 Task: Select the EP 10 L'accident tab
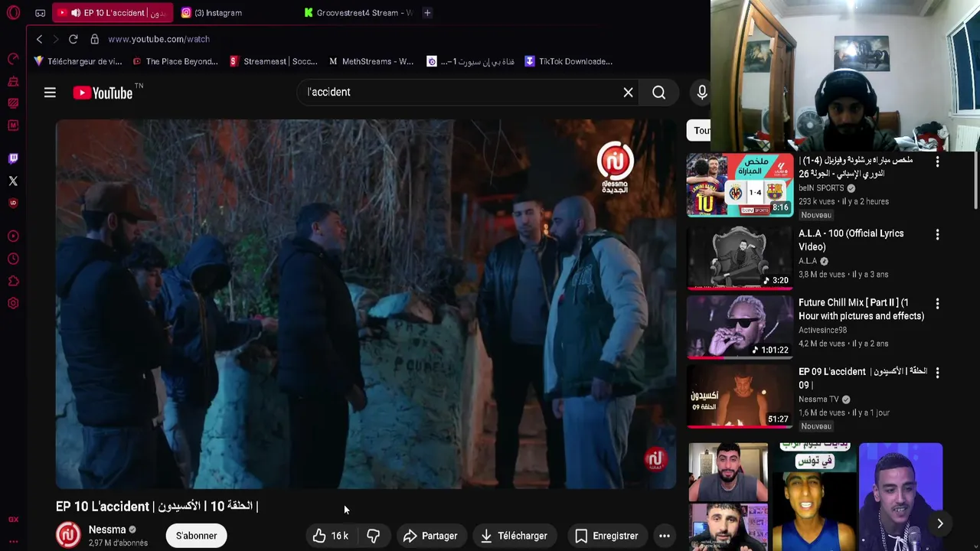point(113,13)
